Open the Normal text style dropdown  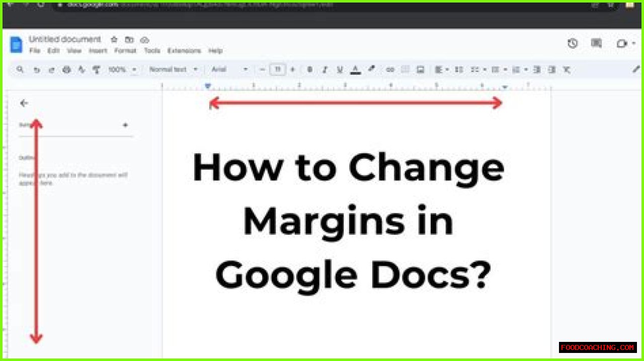(173, 70)
